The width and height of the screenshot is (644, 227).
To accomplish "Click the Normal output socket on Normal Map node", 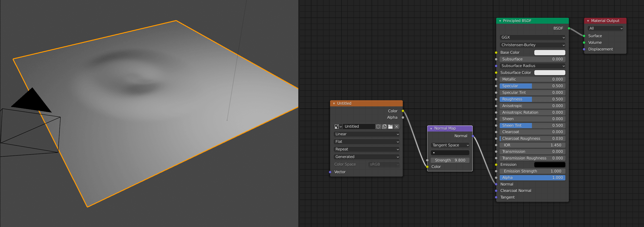I will click(472, 136).
